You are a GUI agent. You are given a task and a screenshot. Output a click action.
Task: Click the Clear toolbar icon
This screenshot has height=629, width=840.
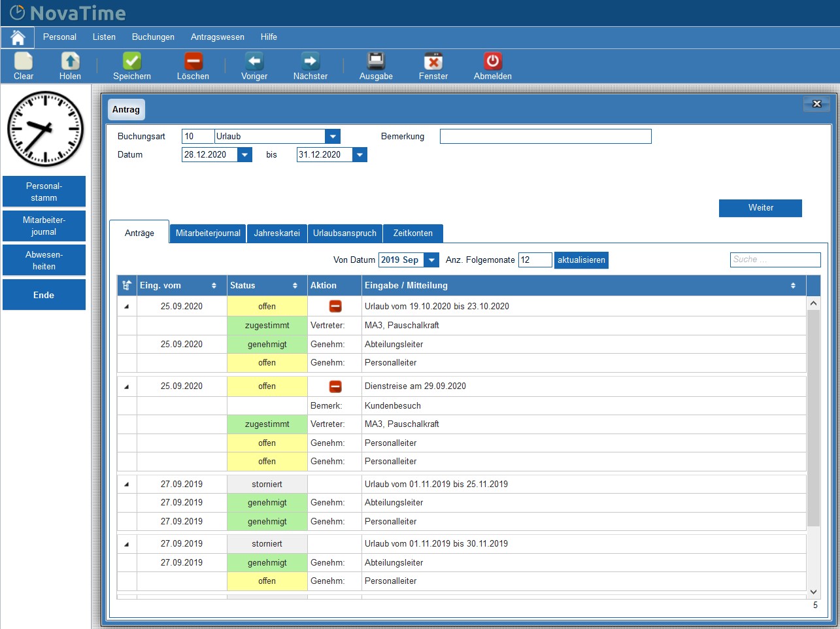pos(24,61)
